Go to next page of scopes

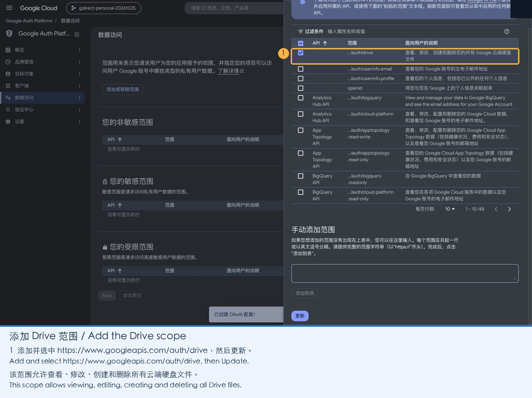tap(509, 209)
